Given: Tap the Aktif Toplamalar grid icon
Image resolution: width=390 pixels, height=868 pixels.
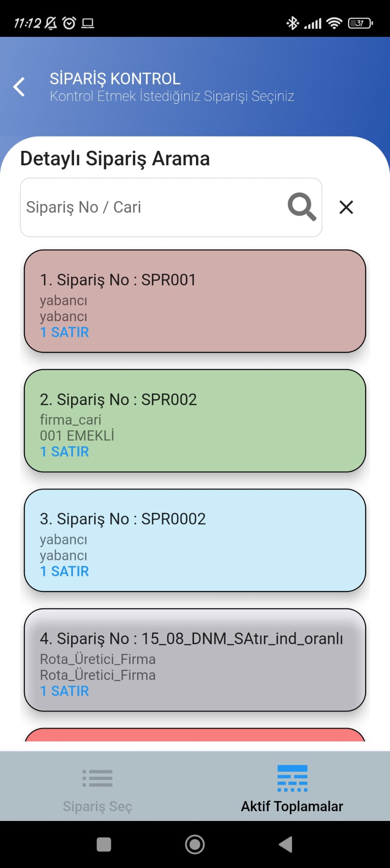Looking at the screenshot, I should point(292,778).
